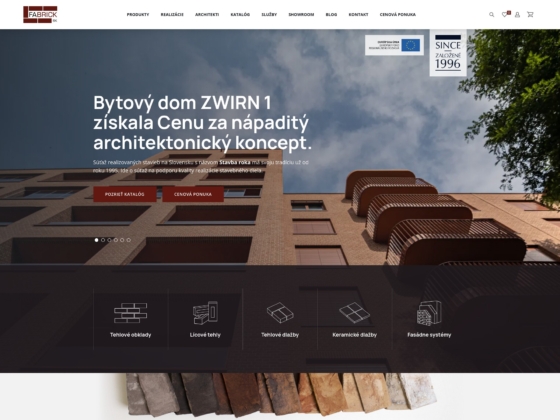560x420 pixels.
Task: Select the first slider dot
Action: coord(96,240)
